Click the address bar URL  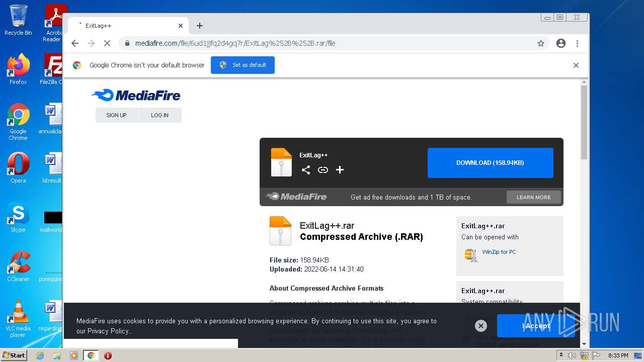pos(235,43)
